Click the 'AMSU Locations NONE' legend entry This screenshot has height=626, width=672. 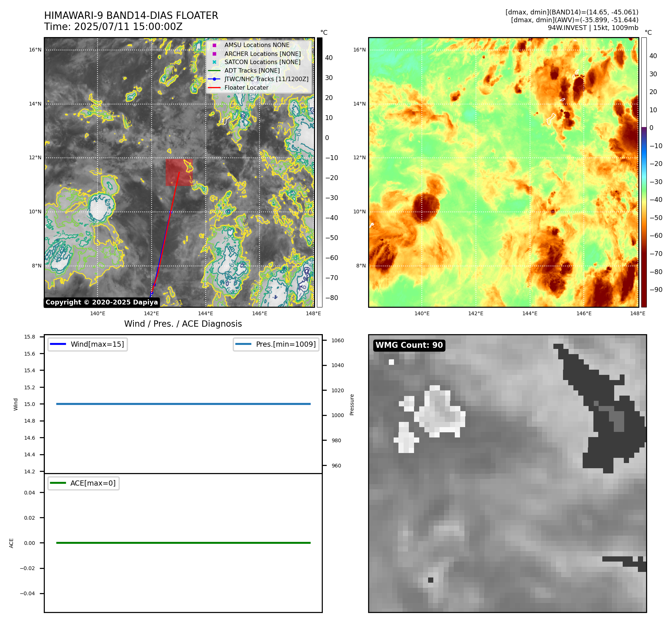[x=257, y=45]
